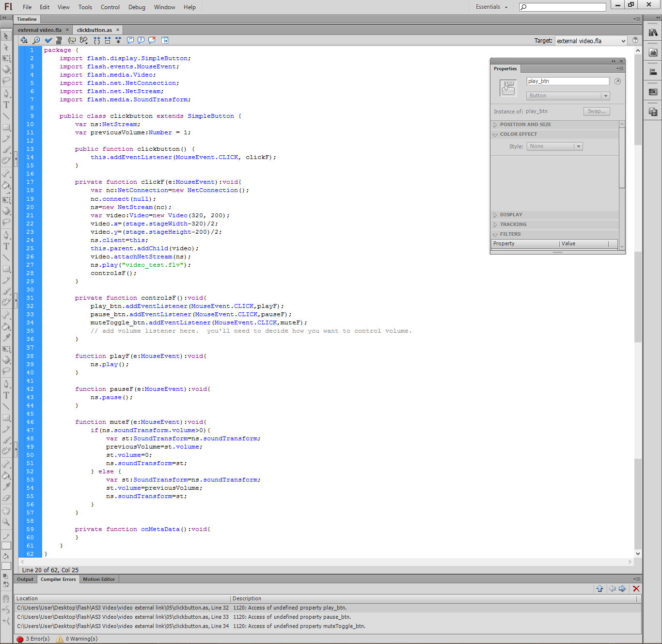Open the stroke color swatch
The width and height of the screenshot is (662, 644).
(6, 546)
